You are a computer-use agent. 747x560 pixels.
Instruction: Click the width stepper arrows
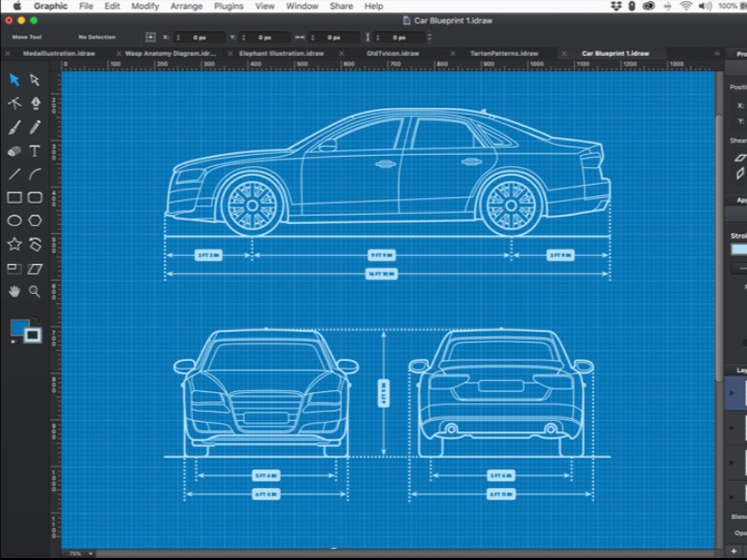tap(313, 37)
